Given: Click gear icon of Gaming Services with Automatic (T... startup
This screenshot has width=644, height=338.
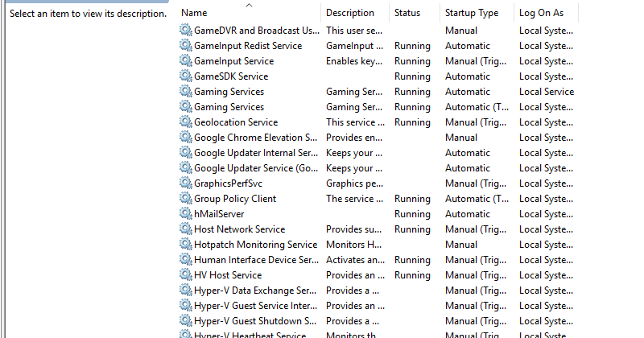Looking at the screenshot, I should [186, 106].
